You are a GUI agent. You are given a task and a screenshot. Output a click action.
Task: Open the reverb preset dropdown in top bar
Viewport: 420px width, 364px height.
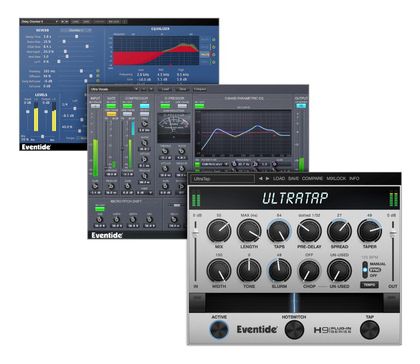point(39,22)
